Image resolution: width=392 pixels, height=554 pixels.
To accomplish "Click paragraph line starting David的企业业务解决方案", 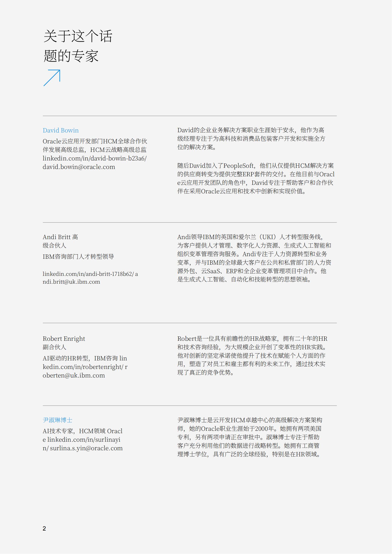I will pyautogui.click(x=251, y=130).
